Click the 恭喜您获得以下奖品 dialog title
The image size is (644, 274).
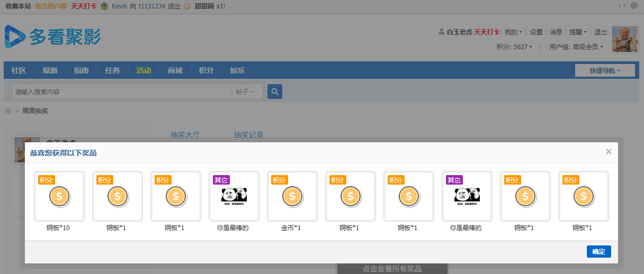click(64, 153)
